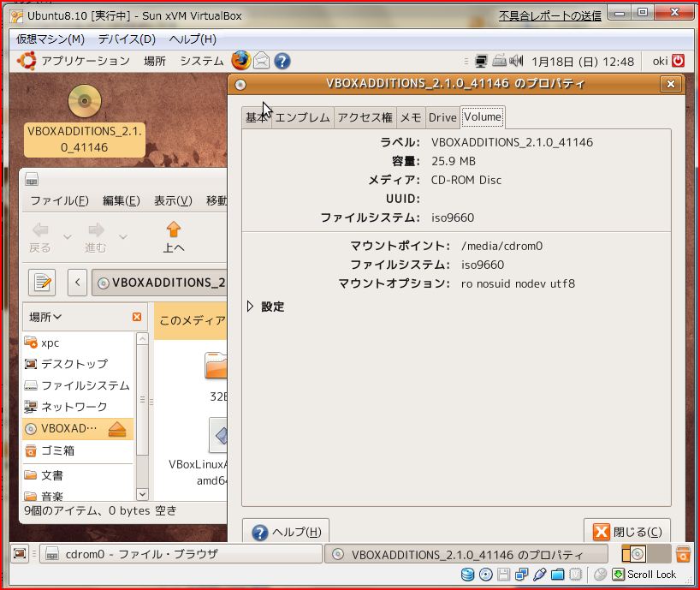700x590 pixels.
Task: Switch to the メモ tab
Action: pyautogui.click(x=411, y=117)
